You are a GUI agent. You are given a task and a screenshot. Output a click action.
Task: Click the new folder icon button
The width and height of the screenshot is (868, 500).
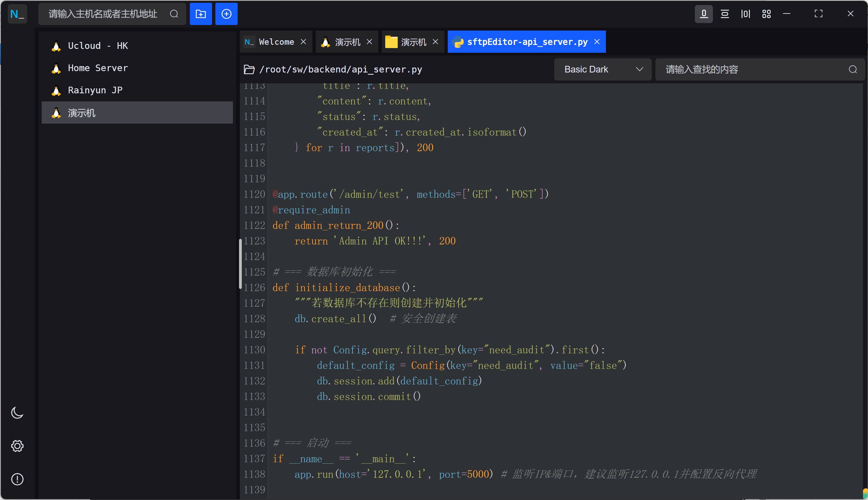point(201,14)
